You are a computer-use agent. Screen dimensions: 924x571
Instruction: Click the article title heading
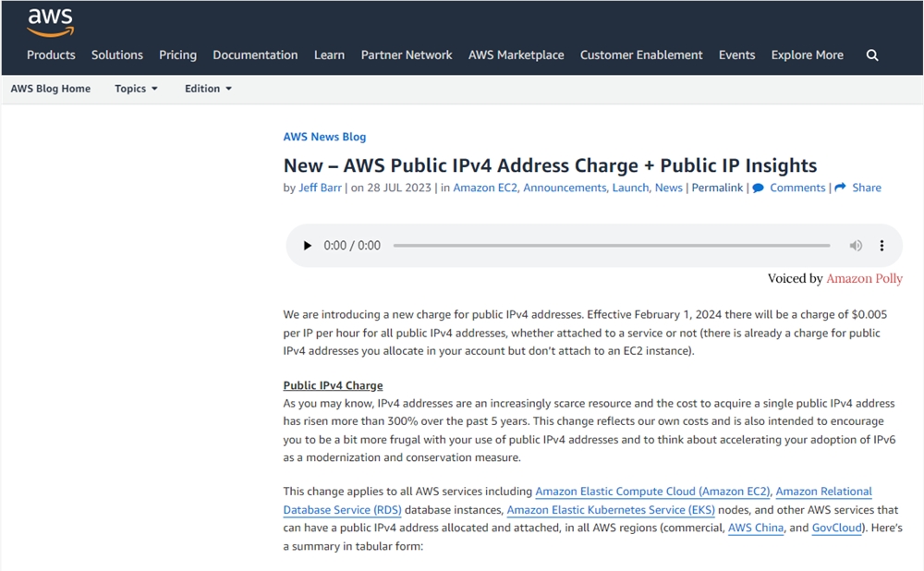[551, 165]
